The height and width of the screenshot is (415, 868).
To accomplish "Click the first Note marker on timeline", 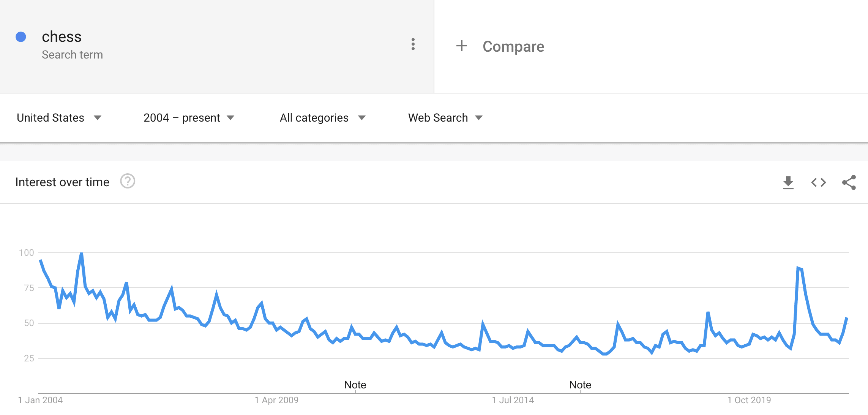I will 355,385.
